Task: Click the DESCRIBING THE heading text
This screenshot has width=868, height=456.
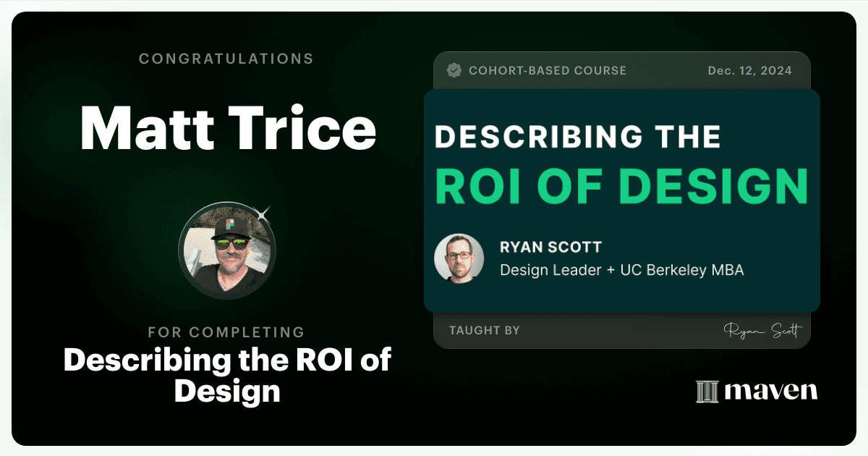Action: pyautogui.click(x=577, y=138)
